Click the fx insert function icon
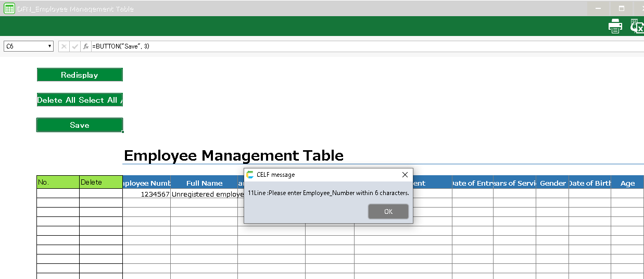The image size is (644, 279). pos(86,46)
